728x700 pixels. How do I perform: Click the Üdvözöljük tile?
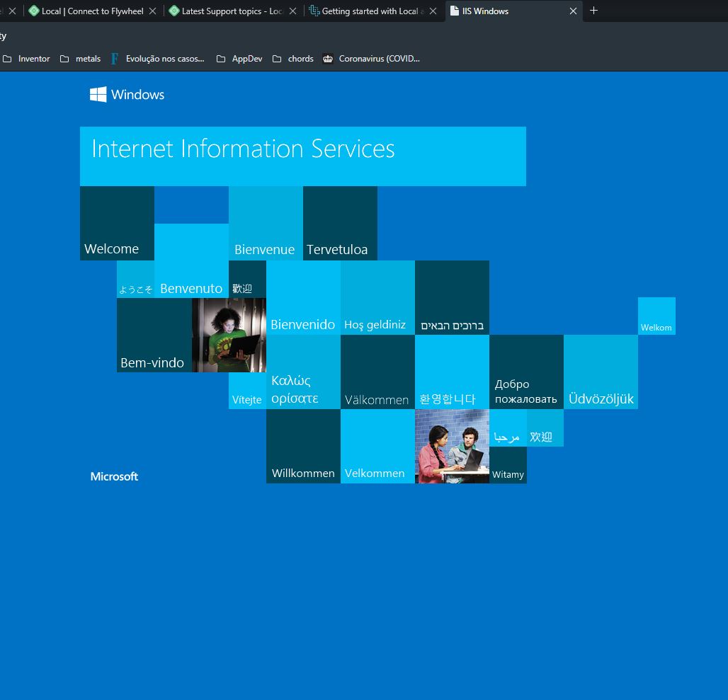[x=601, y=372]
